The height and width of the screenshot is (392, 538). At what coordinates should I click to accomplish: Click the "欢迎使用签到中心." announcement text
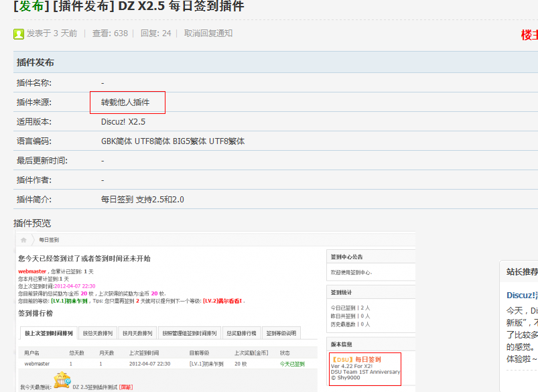click(351, 273)
